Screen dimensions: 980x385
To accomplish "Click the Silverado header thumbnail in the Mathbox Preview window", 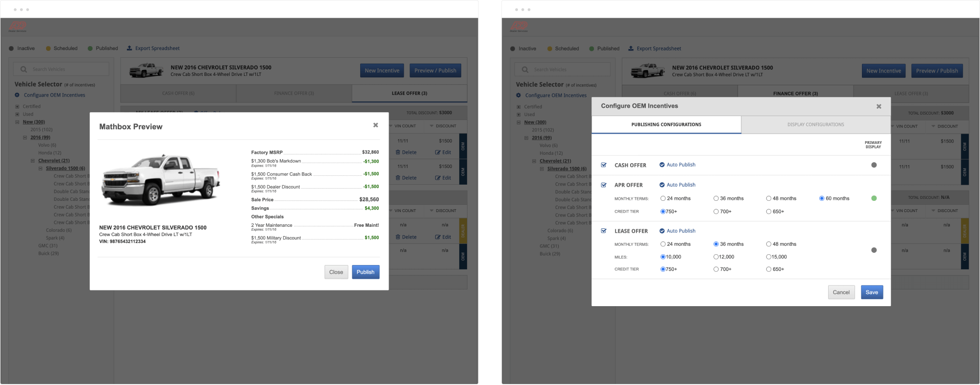I will (146, 70).
